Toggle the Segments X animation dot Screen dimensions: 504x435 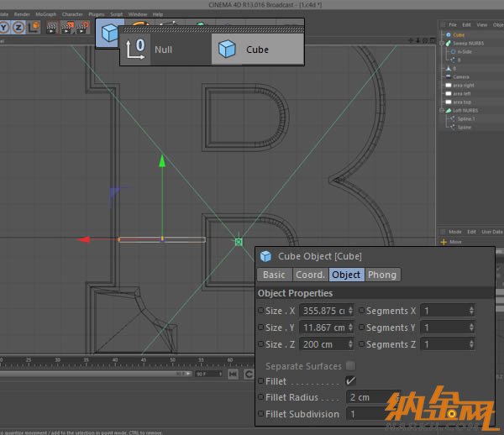pyautogui.click(x=361, y=311)
